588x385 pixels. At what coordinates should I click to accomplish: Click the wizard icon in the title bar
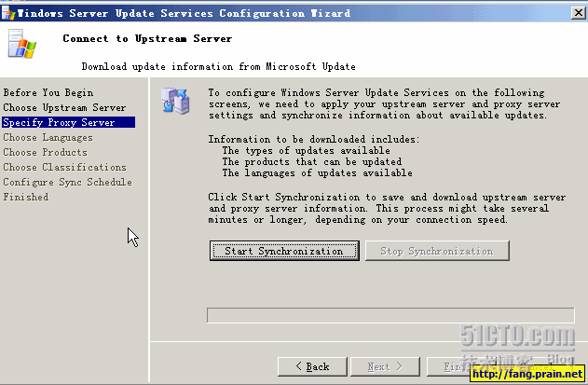pyautogui.click(x=8, y=13)
